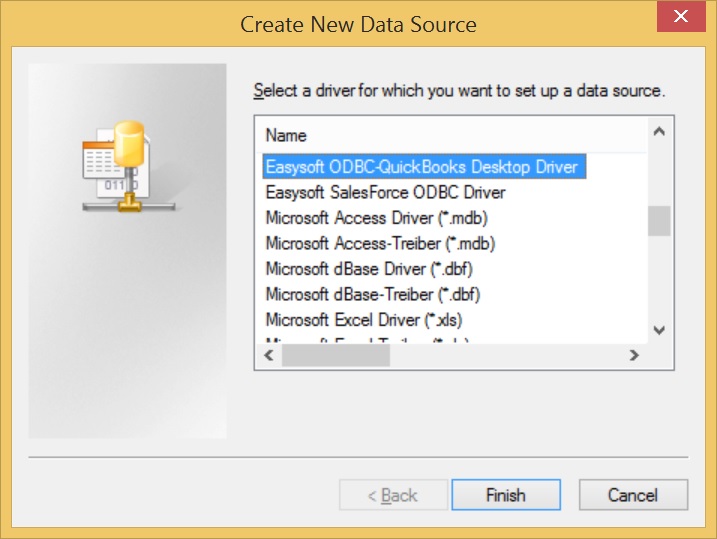
Task: Click the horizontal scrollbar left arrow
Action: pyautogui.click(x=269, y=355)
